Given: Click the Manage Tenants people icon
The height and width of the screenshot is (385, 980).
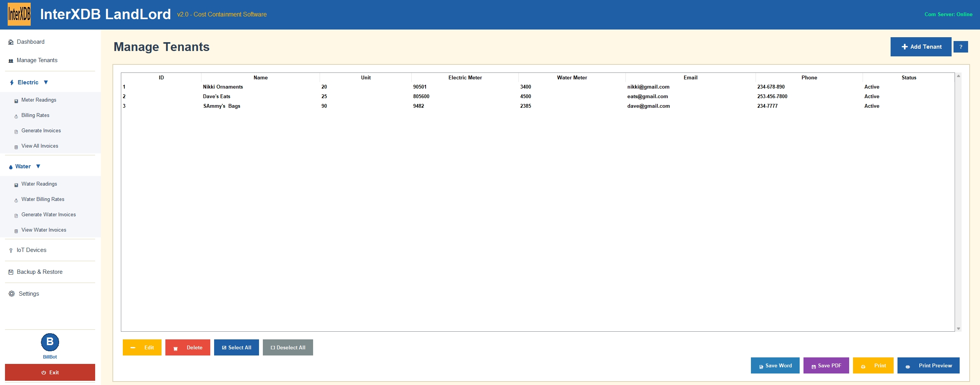Looking at the screenshot, I should click(11, 61).
